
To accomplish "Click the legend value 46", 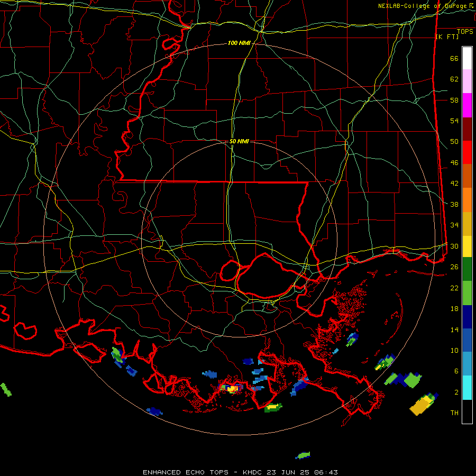I will click(454, 163).
